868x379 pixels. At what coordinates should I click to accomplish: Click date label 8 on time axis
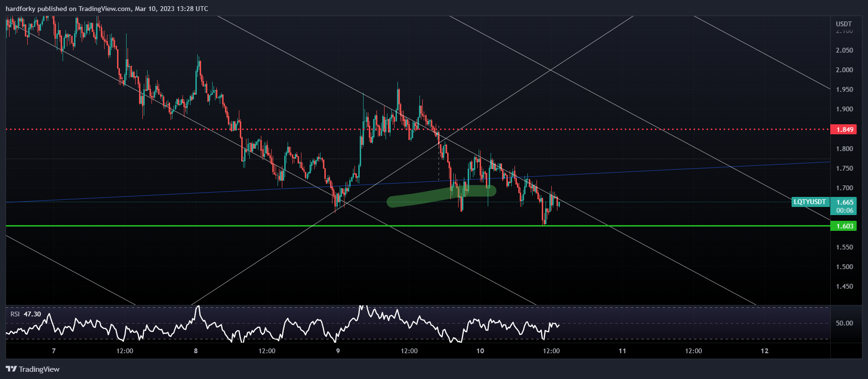(x=196, y=351)
